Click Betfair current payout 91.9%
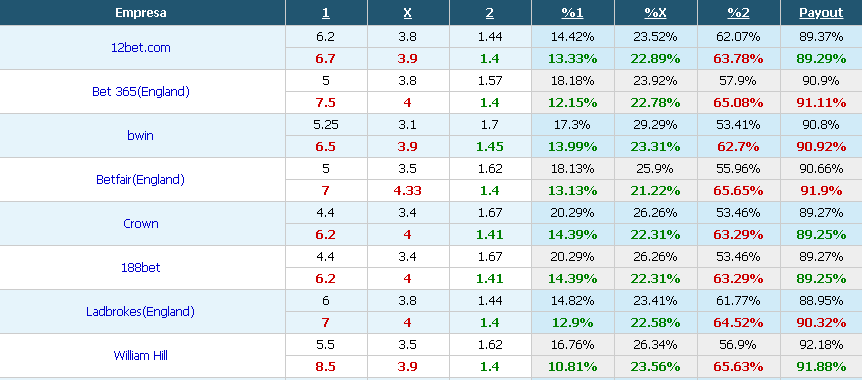The height and width of the screenshot is (380, 862). [821, 191]
